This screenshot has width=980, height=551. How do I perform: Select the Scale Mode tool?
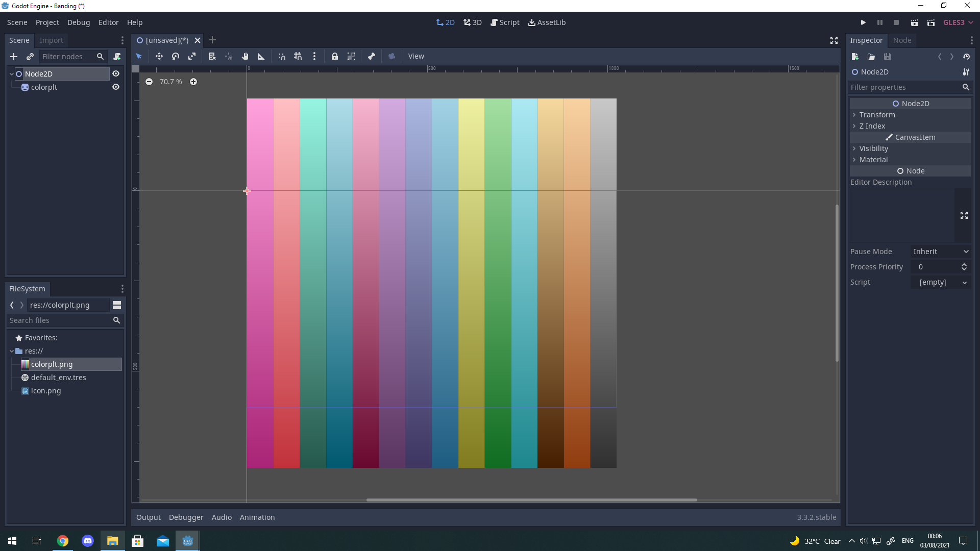tap(192, 56)
